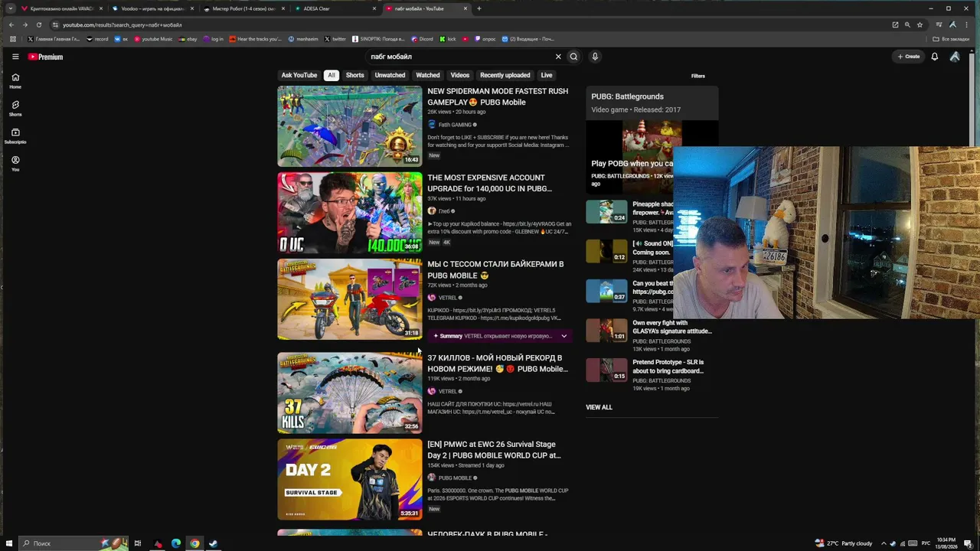Switch to the Live filter chip
The width and height of the screenshot is (980, 551).
547,75
